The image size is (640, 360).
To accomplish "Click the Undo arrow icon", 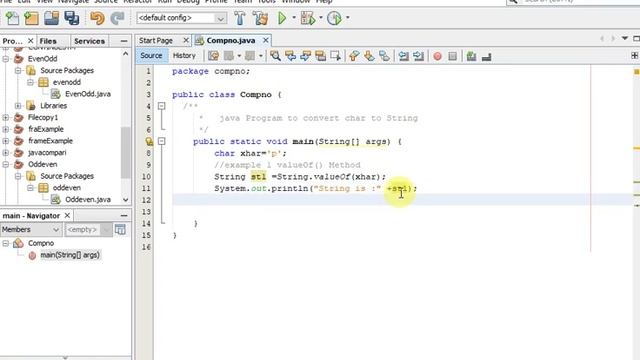I will 97,18.
